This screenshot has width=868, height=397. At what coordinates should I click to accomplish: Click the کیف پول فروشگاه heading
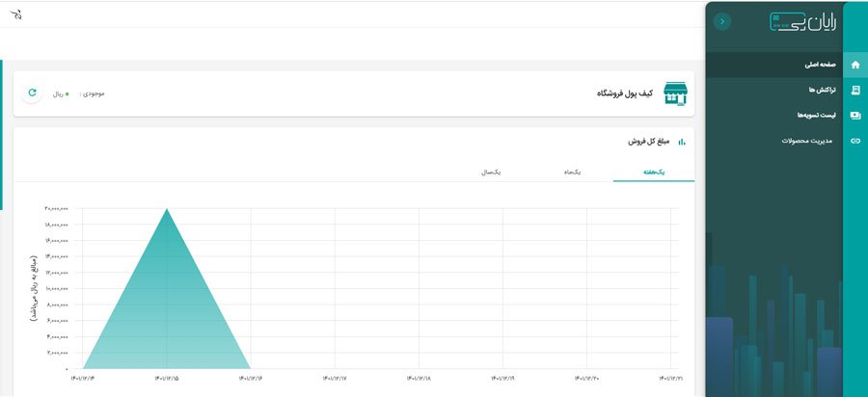624,93
